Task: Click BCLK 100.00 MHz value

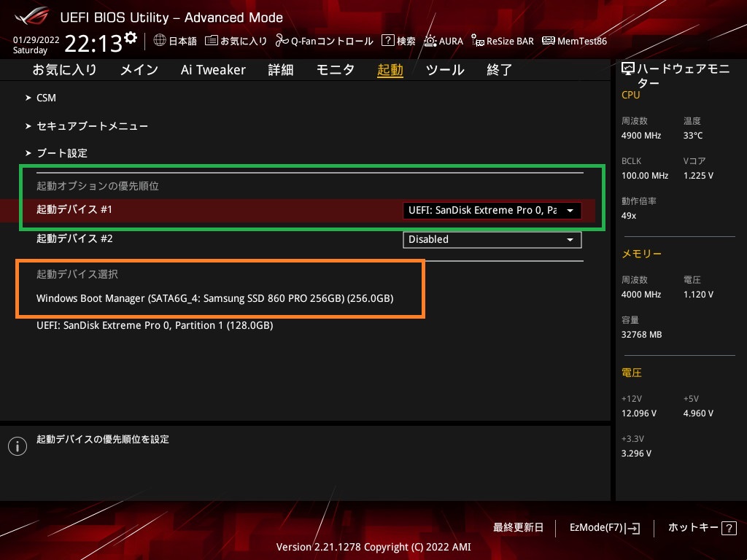Action: tap(645, 176)
